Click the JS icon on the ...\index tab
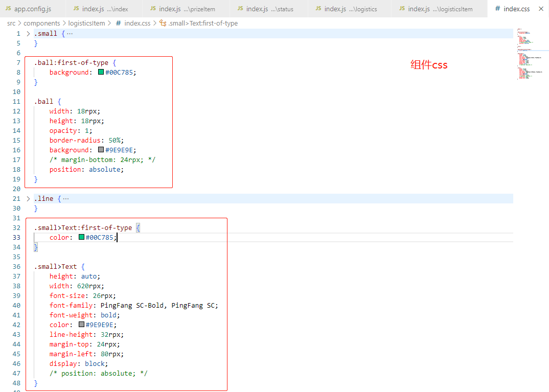 76,8
